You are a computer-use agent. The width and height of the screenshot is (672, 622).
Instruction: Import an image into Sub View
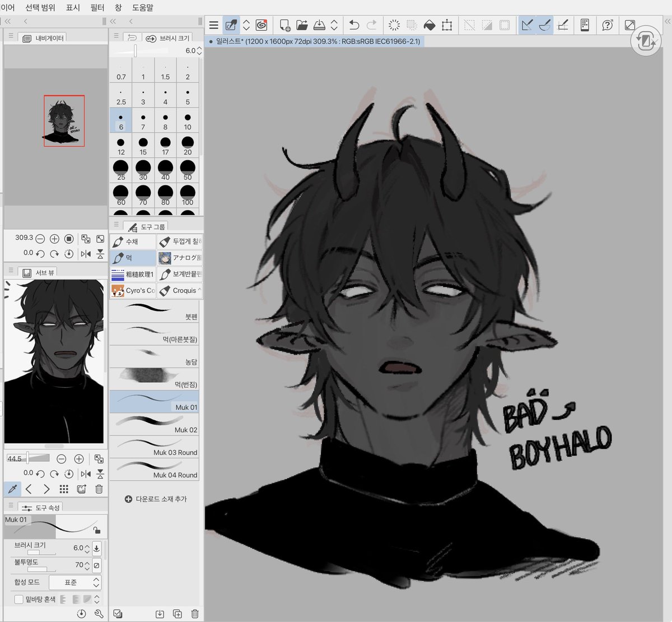[x=82, y=489]
